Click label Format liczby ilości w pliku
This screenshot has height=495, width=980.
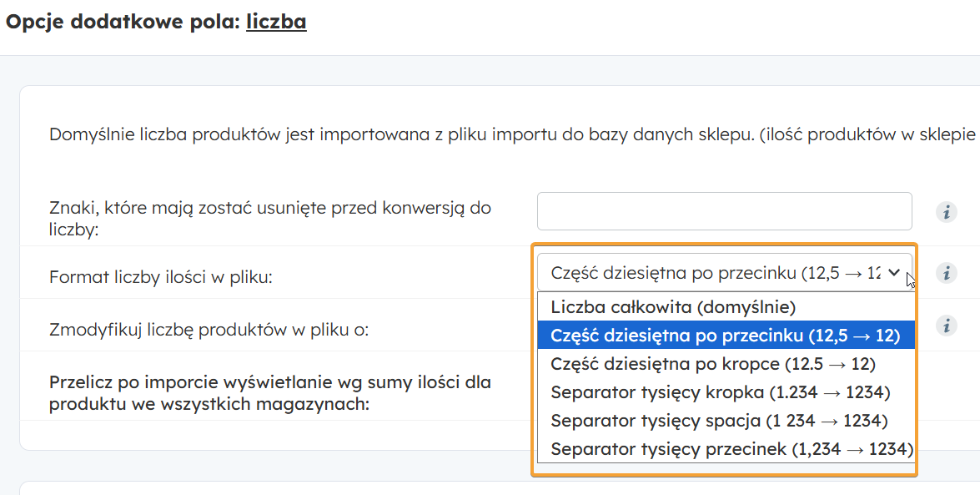tap(161, 276)
